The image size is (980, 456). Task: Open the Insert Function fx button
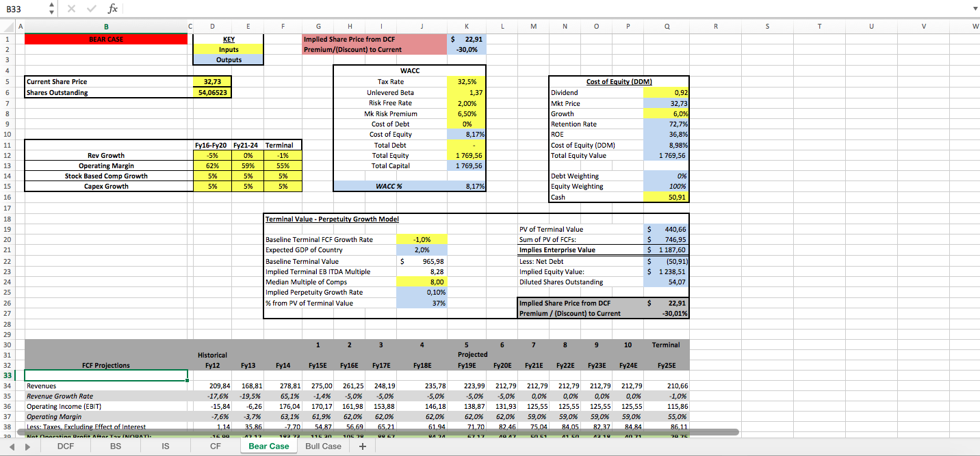113,9
